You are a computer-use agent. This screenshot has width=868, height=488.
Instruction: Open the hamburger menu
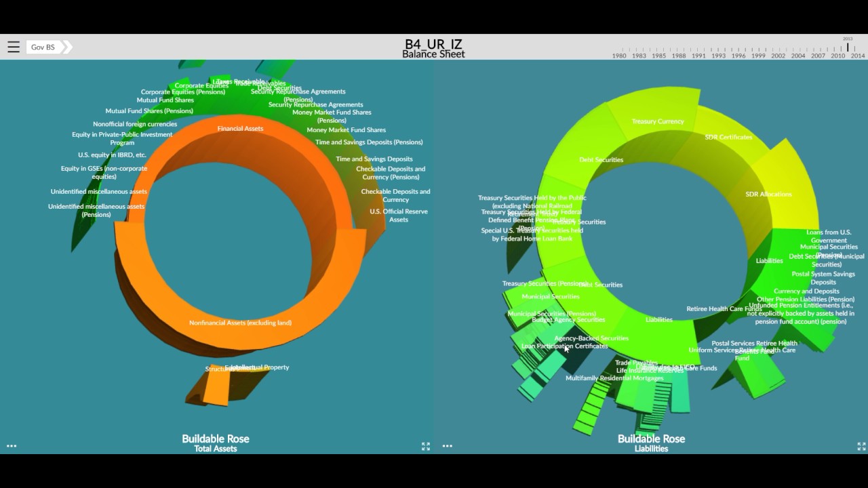point(14,47)
